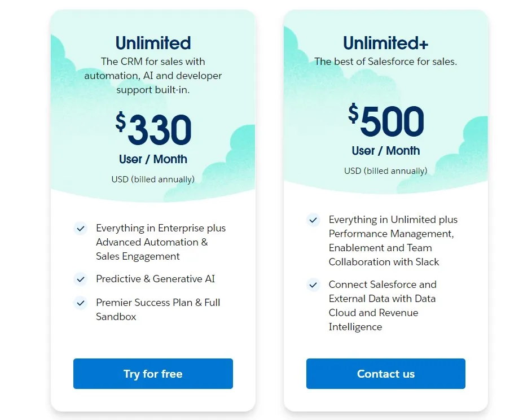Click checkmark beside Everything in Enterprise plus
This screenshot has height=420, width=523.
[80, 229]
